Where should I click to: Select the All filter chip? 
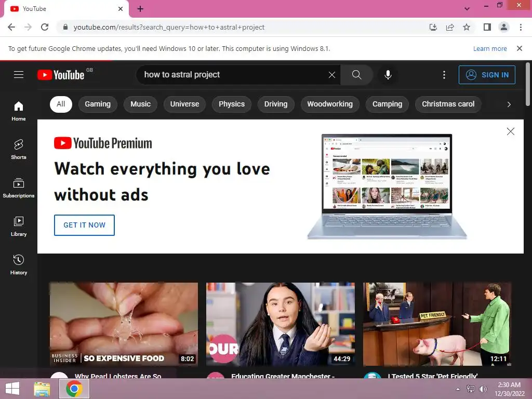click(61, 104)
